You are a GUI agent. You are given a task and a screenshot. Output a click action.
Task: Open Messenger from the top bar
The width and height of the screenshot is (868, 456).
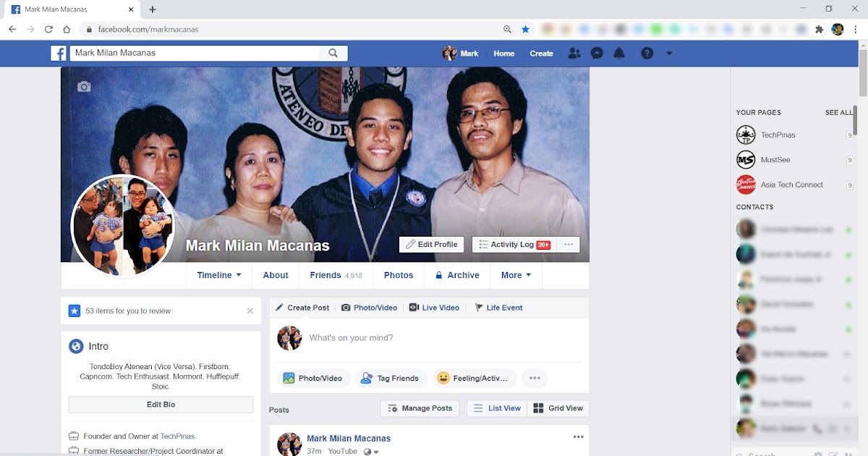[597, 53]
